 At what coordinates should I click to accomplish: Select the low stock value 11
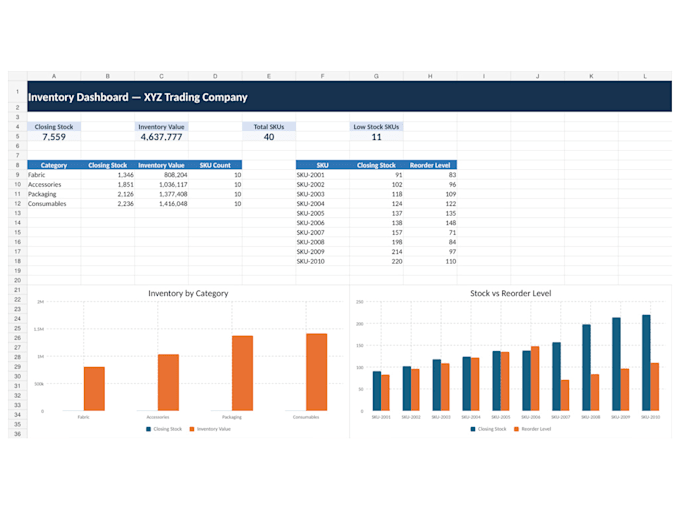point(376,137)
